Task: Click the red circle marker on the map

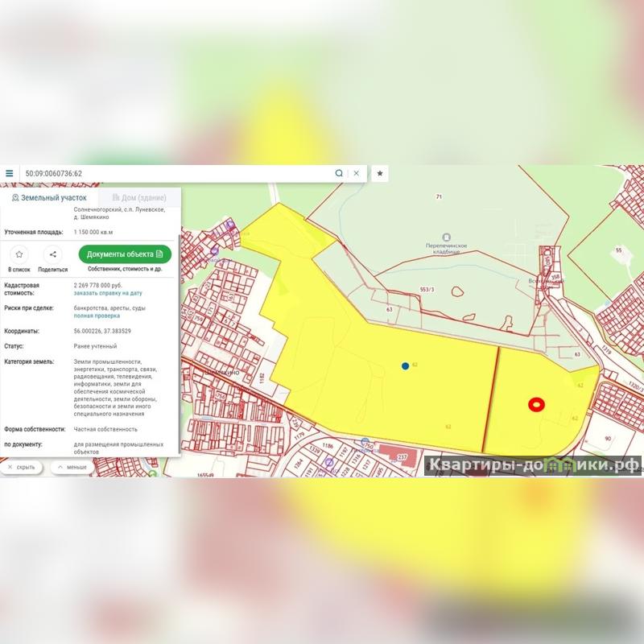Action: coord(536,405)
